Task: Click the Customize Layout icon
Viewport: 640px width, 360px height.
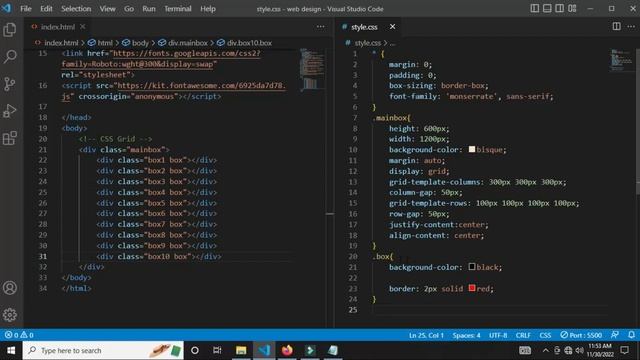Action: point(572,9)
